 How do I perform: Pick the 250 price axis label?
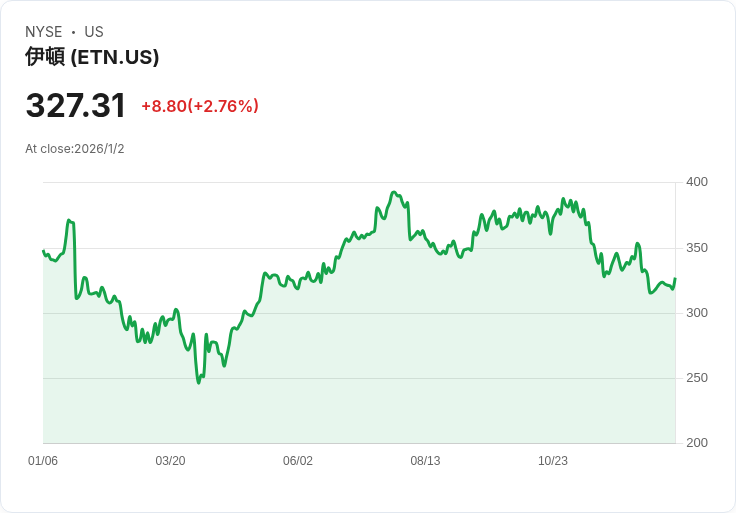coord(697,378)
